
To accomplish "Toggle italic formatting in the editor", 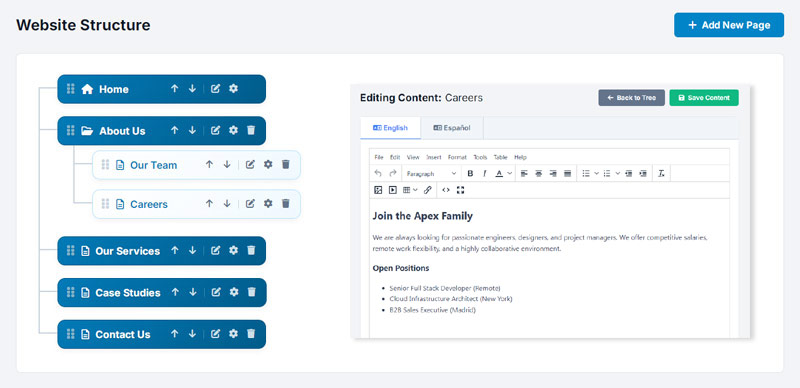I will (484, 174).
